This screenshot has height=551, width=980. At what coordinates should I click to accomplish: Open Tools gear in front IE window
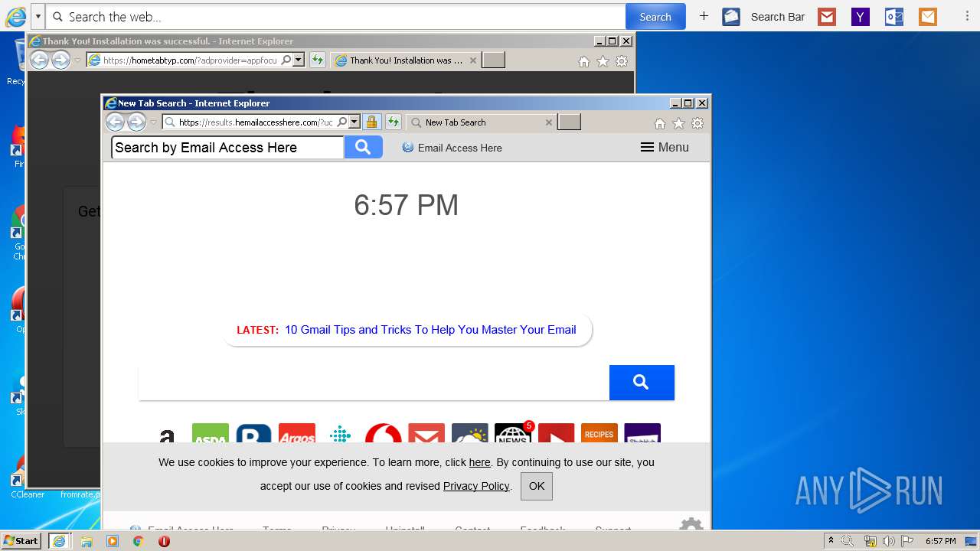(697, 123)
